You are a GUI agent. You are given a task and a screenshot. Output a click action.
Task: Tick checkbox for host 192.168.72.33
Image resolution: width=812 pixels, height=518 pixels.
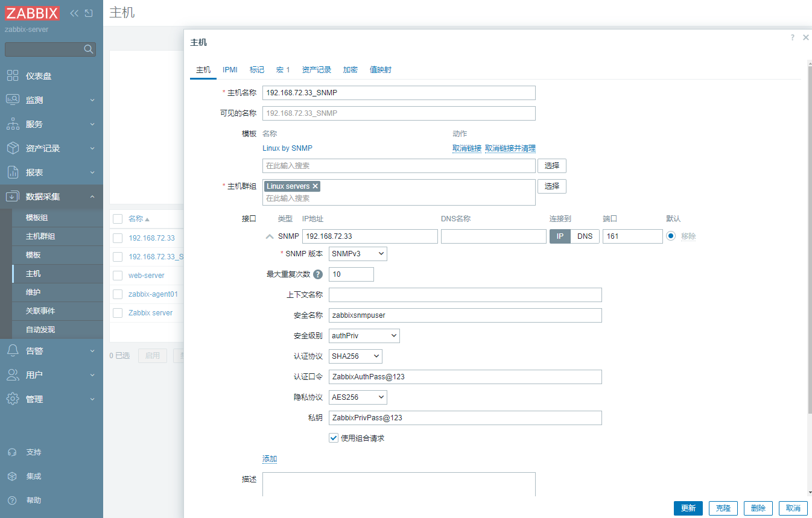pyautogui.click(x=118, y=238)
